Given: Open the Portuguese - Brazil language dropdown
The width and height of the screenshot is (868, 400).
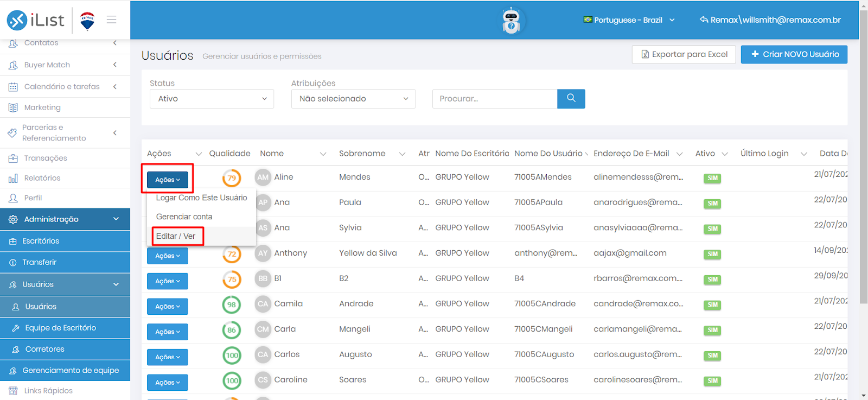Looking at the screenshot, I should (629, 20).
